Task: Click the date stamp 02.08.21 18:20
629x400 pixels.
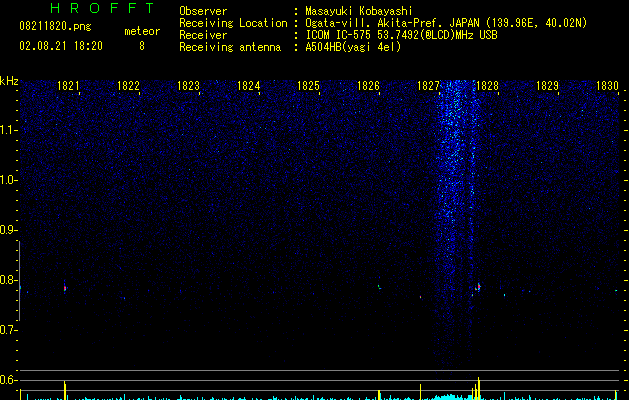Action: (61, 46)
